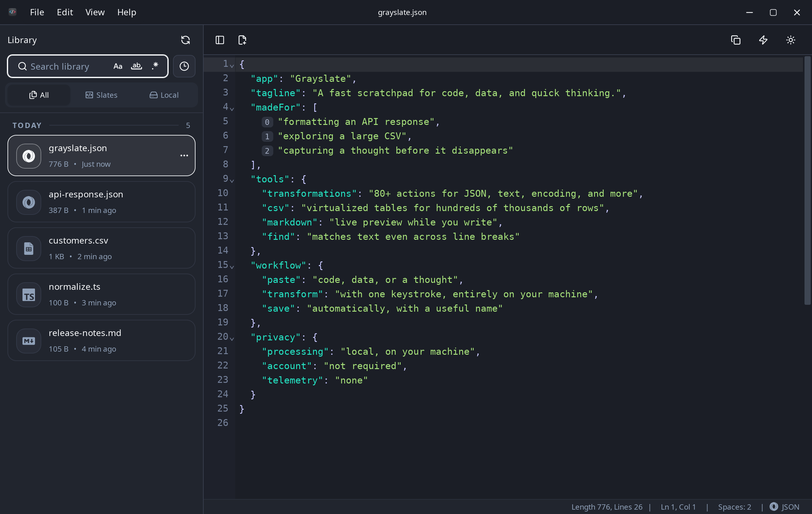Click the Ln 1, Col 1 status entry

point(678,507)
